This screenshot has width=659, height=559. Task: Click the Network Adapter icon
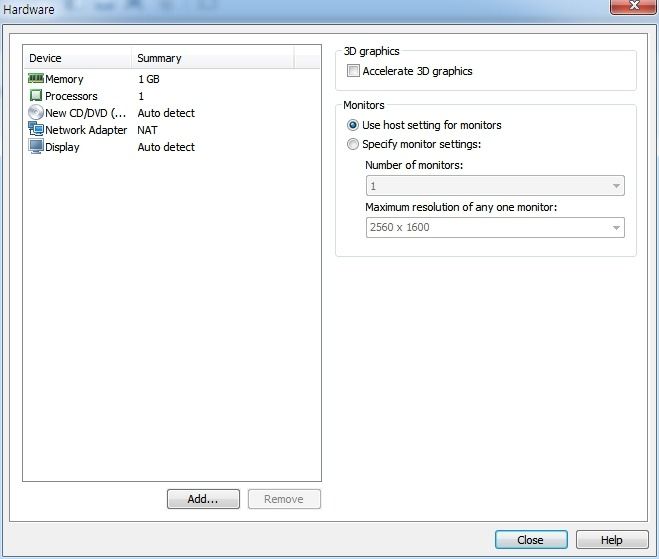click(36, 129)
